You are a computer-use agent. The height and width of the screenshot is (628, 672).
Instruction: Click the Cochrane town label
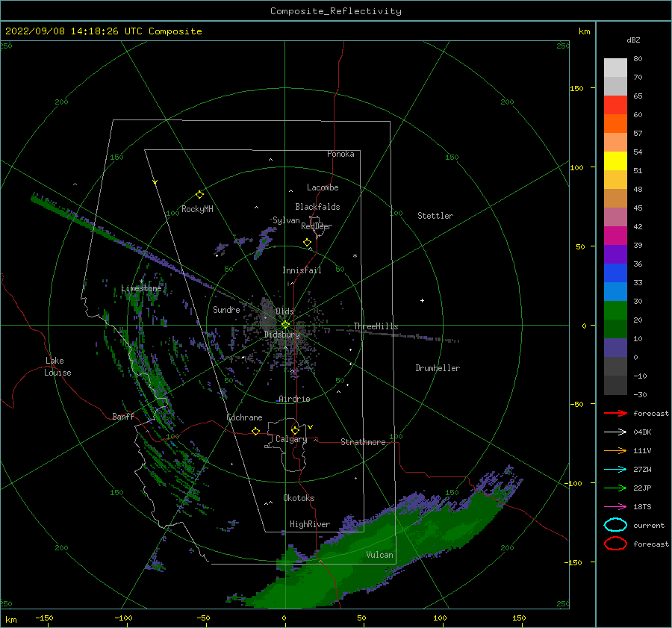(x=244, y=417)
